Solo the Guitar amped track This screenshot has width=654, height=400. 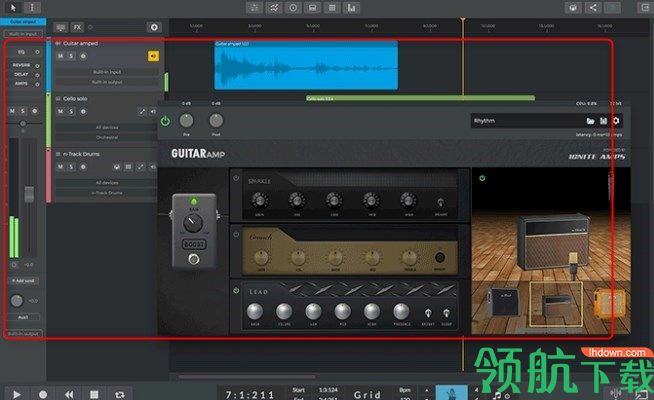(71, 56)
